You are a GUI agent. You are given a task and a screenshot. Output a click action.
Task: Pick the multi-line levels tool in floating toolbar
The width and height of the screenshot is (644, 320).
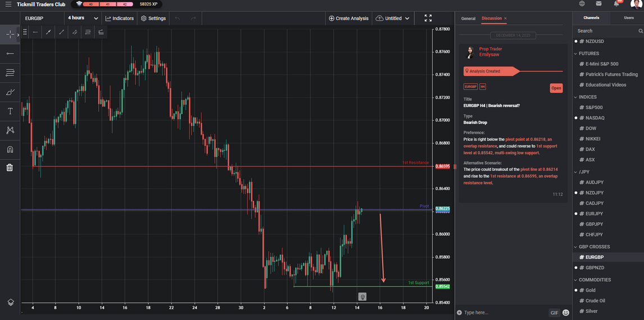point(88,31)
